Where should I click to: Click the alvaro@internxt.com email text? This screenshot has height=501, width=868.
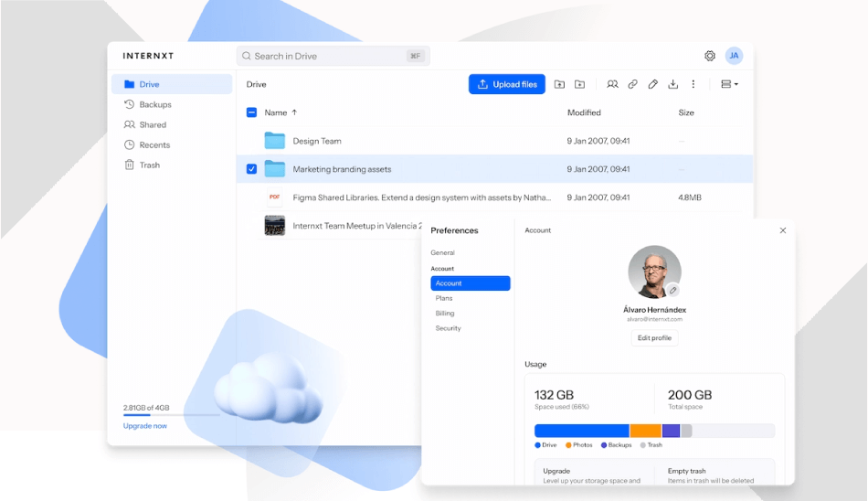coord(654,319)
